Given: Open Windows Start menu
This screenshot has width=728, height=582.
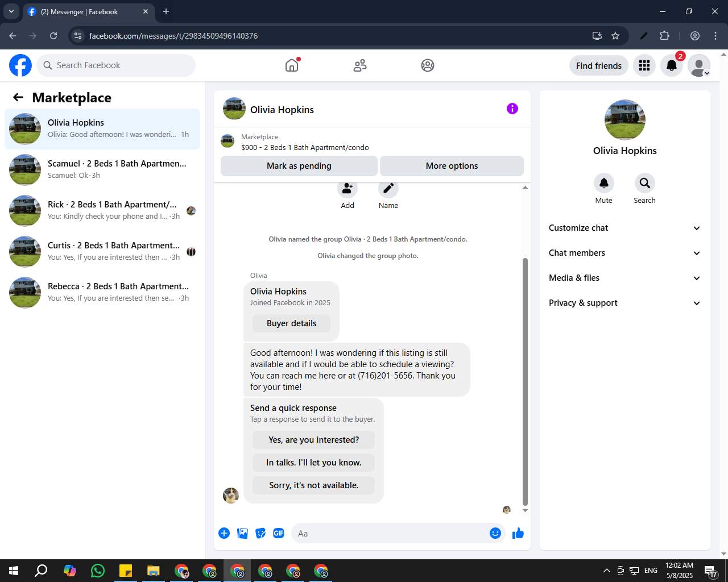Looking at the screenshot, I should pyautogui.click(x=14, y=571).
